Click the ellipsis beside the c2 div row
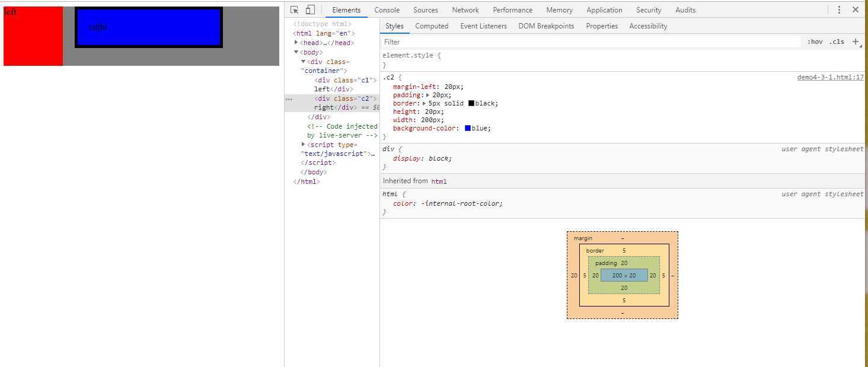 289,99
